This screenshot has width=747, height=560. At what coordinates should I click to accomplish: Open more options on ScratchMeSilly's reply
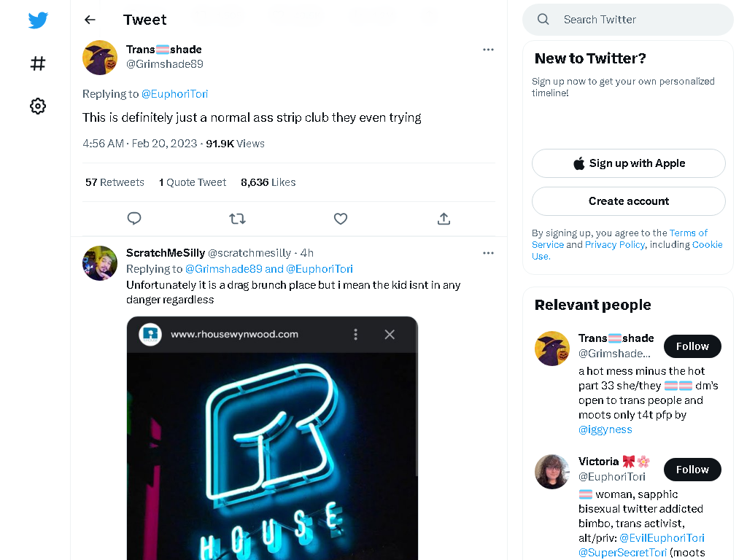click(488, 253)
